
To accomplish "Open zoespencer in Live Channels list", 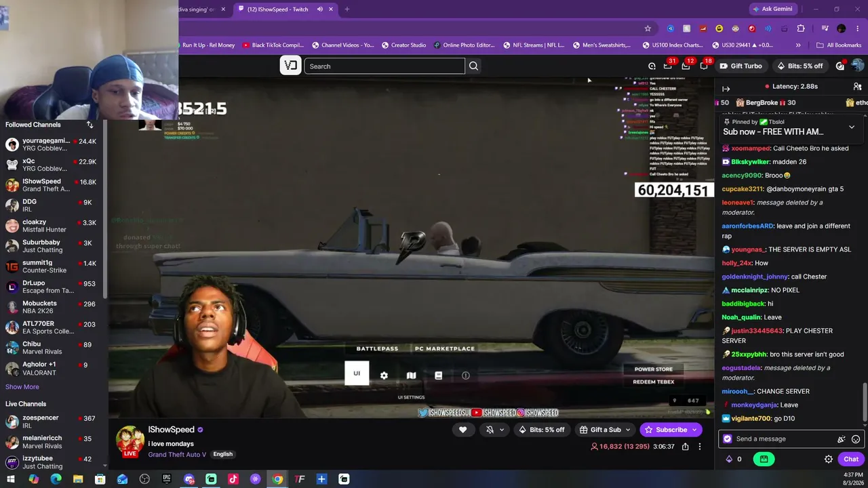I will (x=52, y=422).
